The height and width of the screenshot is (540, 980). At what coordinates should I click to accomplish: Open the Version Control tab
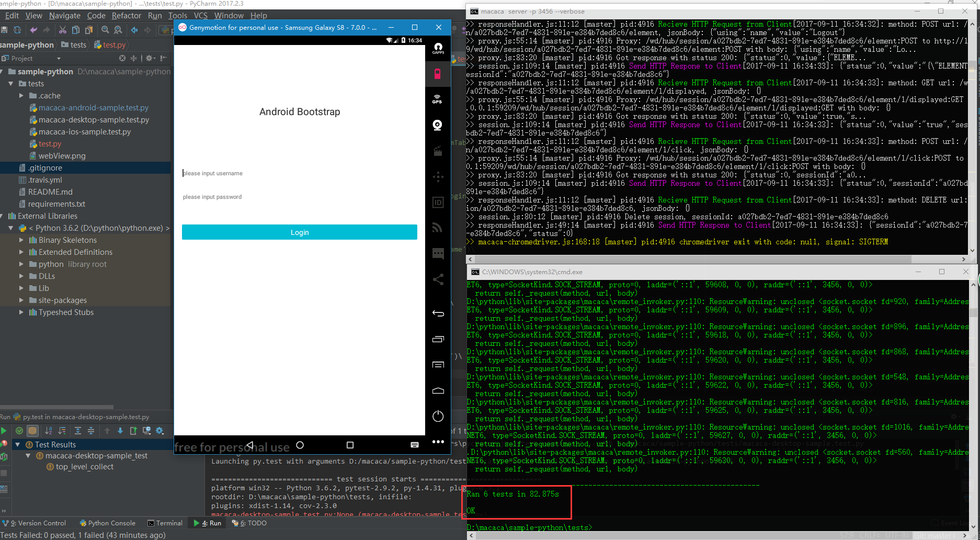(34, 523)
